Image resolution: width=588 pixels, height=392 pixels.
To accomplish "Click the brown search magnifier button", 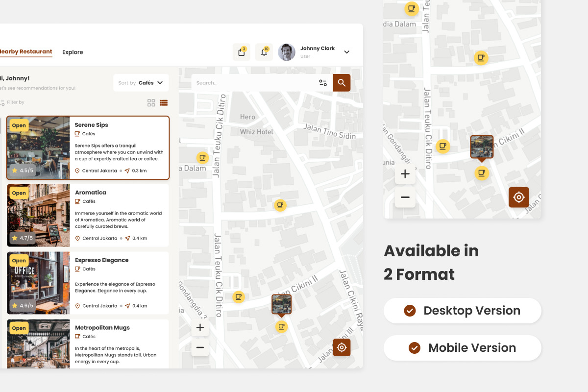I will [x=342, y=83].
